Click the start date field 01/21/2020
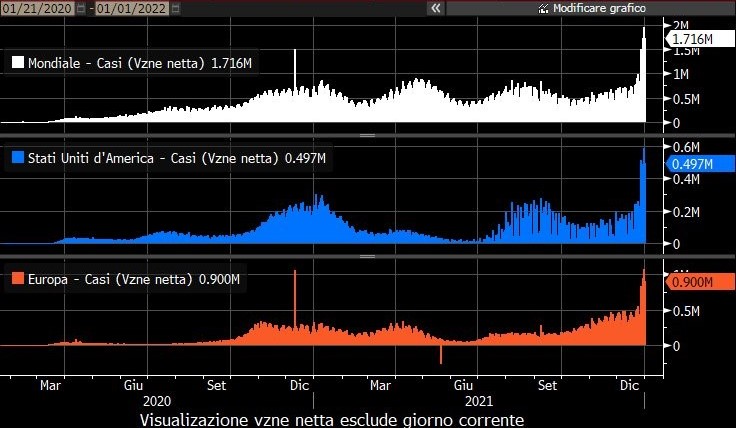This screenshot has width=736, height=428. (x=38, y=8)
